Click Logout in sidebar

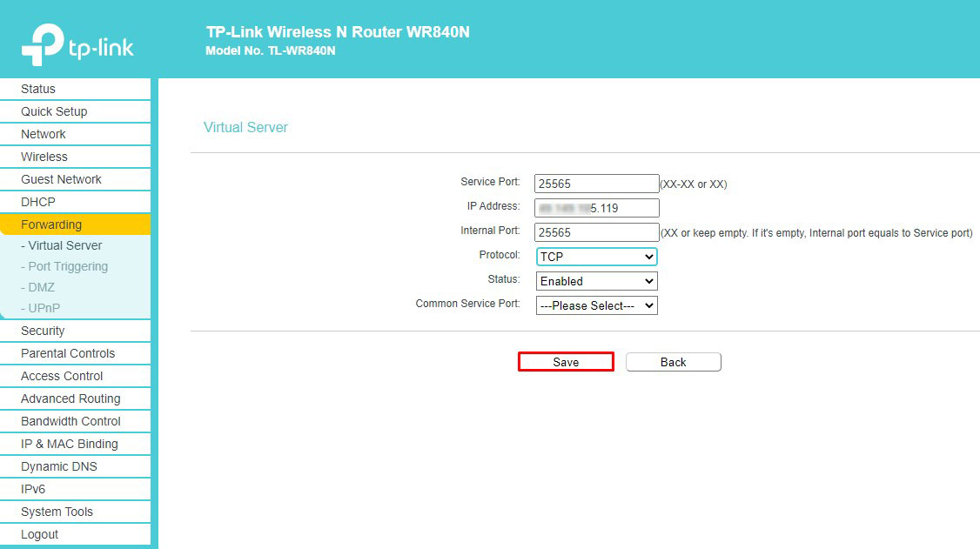click(75, 534)
